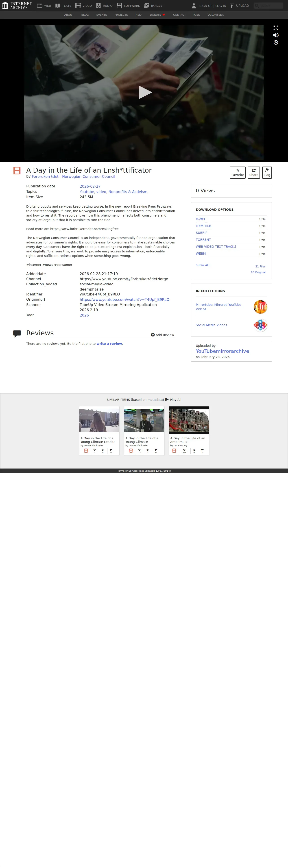Open the Youtube topic link
This screenshot has height=868, width=288.
point(87,192)
